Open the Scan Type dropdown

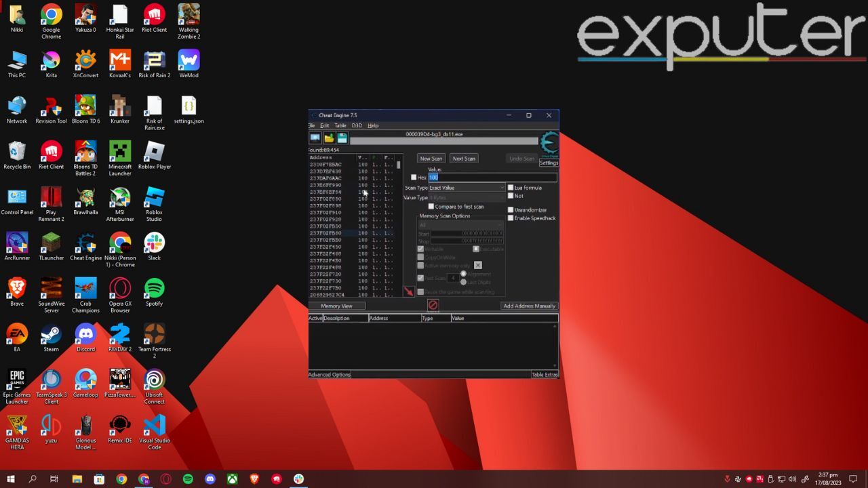pos(467,188)
